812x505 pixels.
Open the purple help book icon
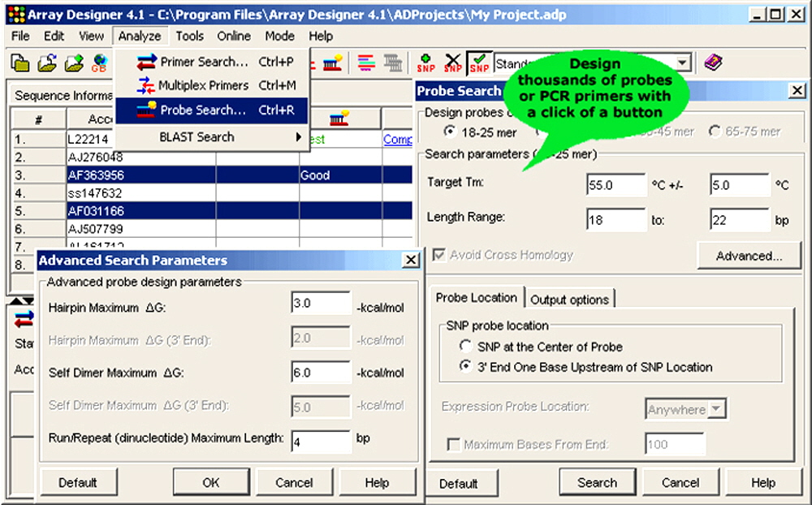(713, 63)
